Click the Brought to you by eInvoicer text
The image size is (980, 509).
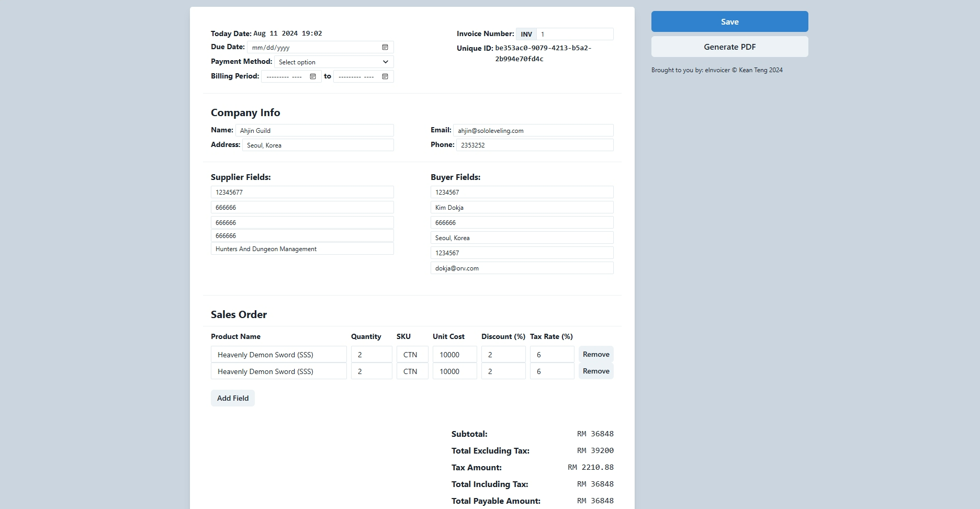point(717,70)
